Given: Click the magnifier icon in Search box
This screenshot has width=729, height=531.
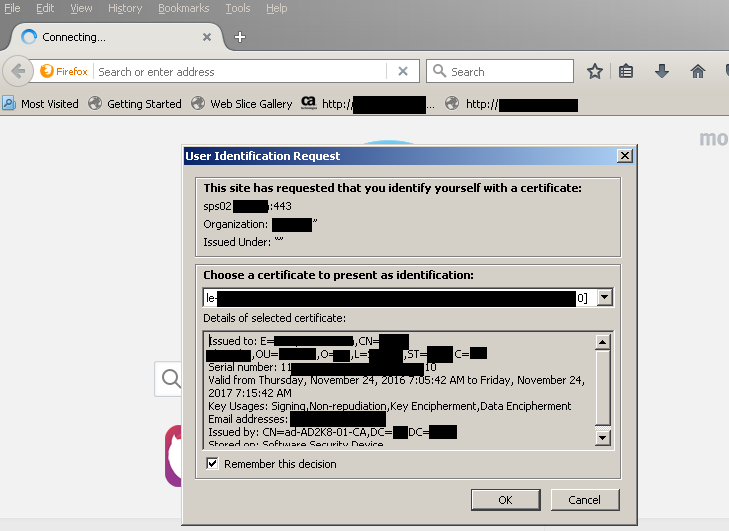Looking at the screenshot, I should coord(439,71).
